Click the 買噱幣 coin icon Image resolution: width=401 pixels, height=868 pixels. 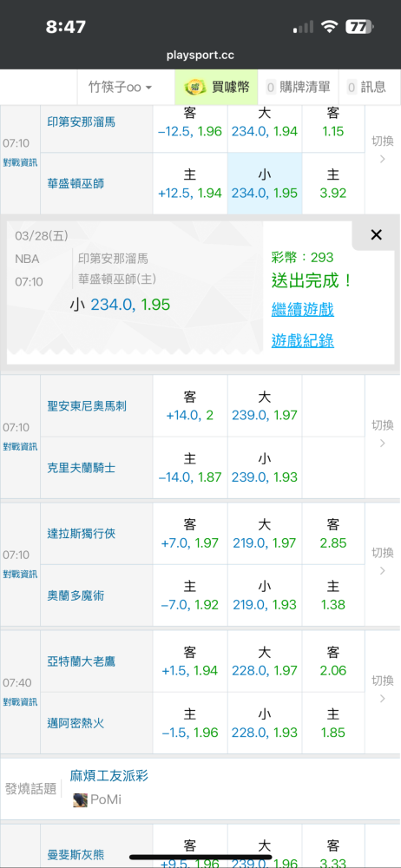194,87
